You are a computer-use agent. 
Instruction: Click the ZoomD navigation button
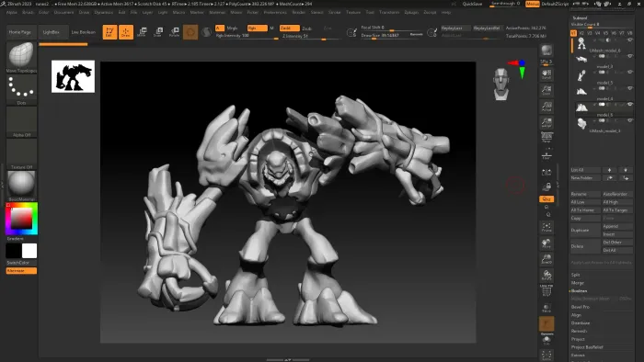click(546, 259)
